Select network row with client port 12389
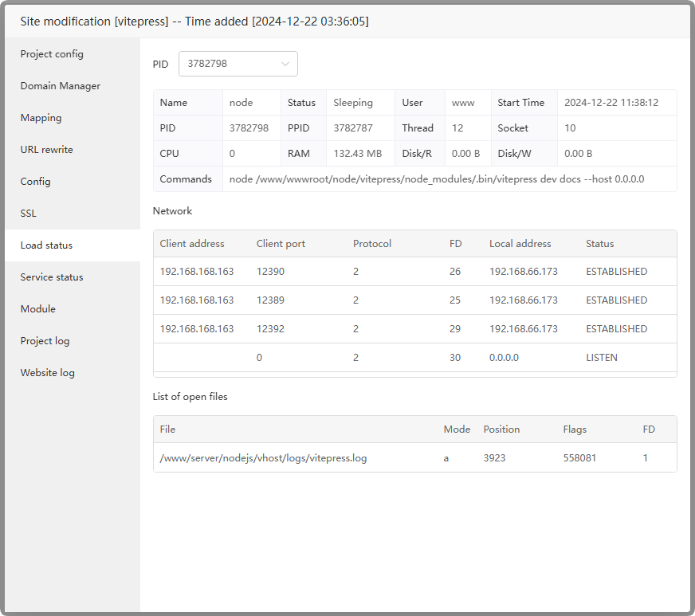The image size is (695, 616). 414,300
